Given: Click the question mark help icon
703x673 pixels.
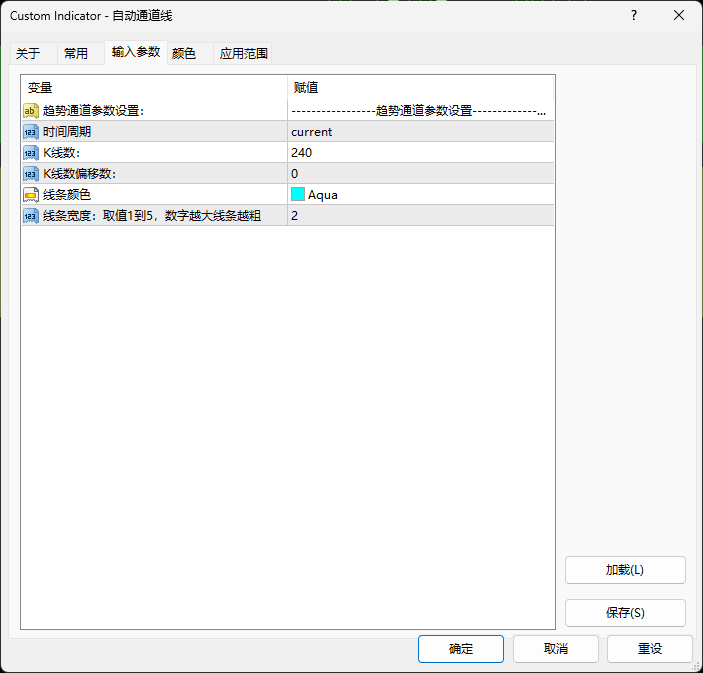Looking at the screenshot, I should [x=633, y=16].
